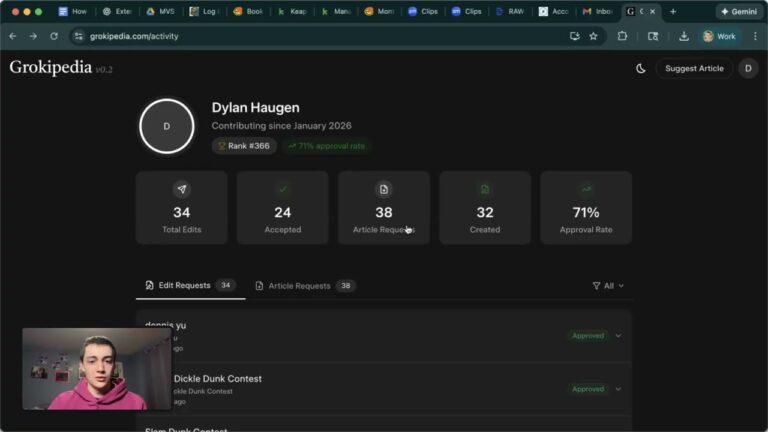Click the Approval Rate trend icon
Screen dimensions: 768x432
pyautogui.click(x=586, y=190)
